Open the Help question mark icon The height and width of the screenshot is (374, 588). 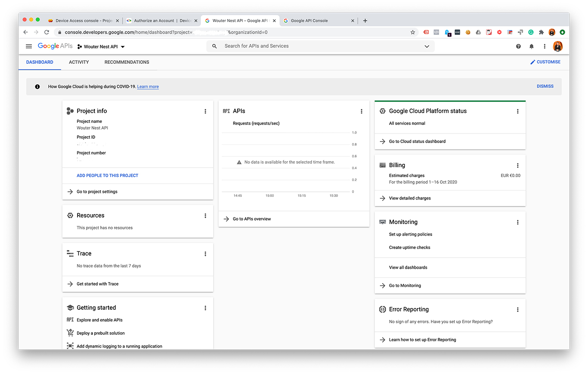pyautogui.click(x=518, y=47)
